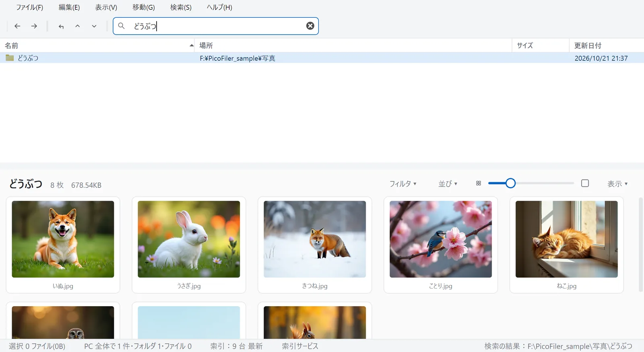Viewport: 644px width, 352px height.
Task: Click 索引：9 台 最新 status entry
Action: [236, 346]
